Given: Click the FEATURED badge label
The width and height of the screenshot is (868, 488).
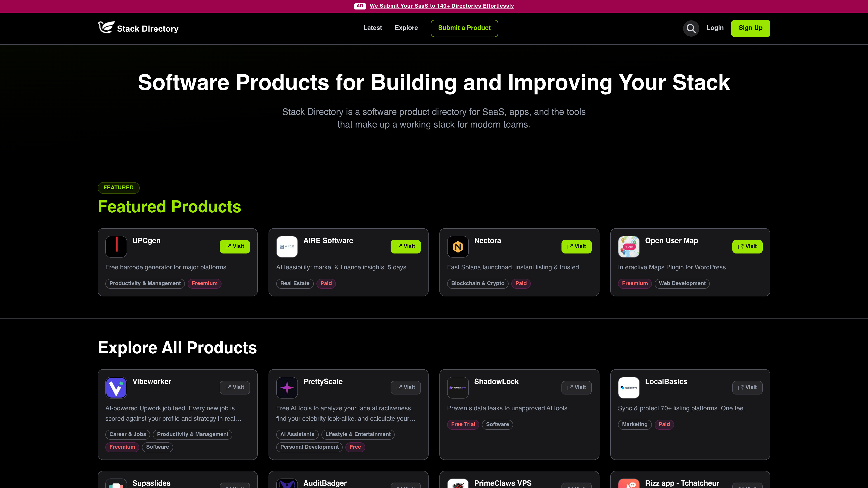Looking at the screenshot, I should [119, 188].
